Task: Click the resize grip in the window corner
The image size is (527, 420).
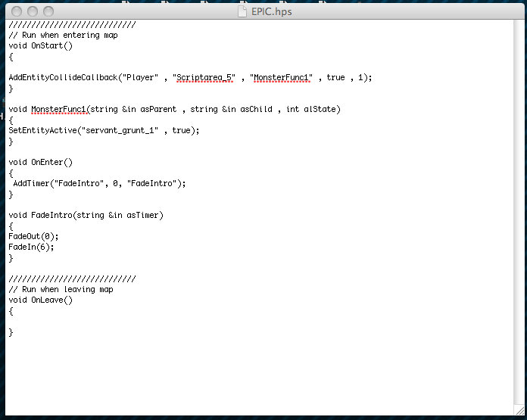Action: click(519, 411)
